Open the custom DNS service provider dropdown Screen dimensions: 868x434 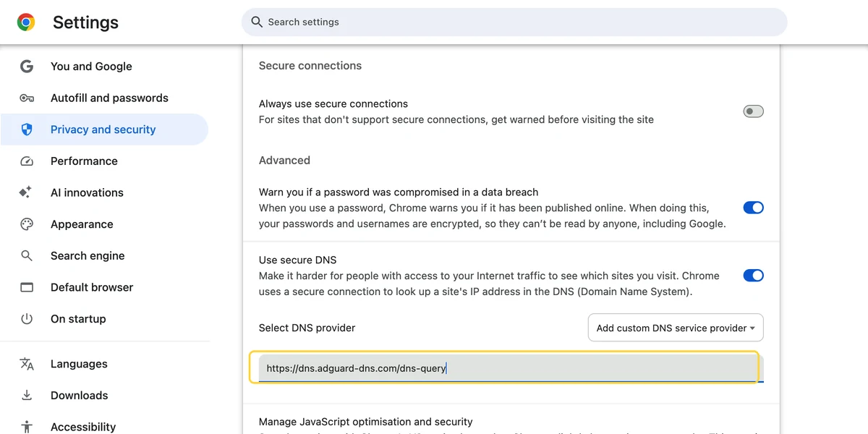point(676,328)
